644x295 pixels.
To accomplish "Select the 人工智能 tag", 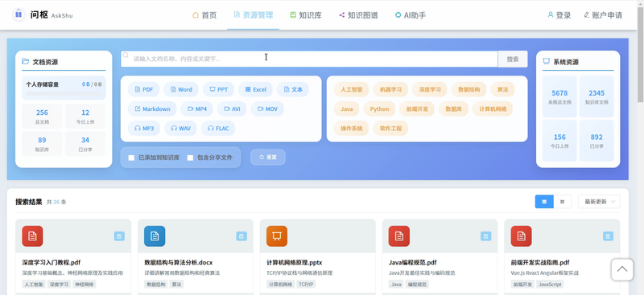I will click(351, 89).
